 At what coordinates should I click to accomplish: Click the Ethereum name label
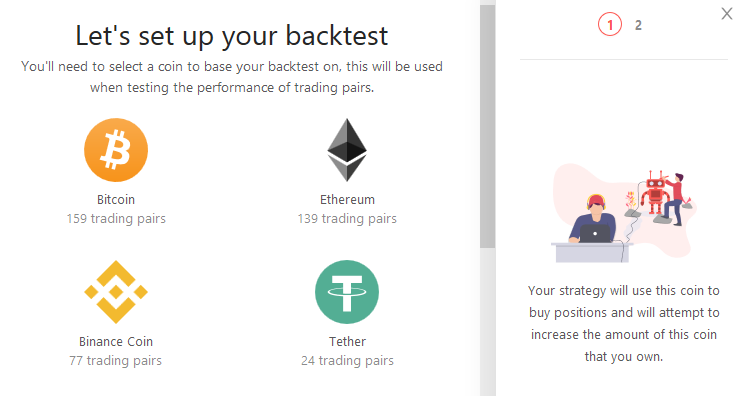pyautogui.click(x=347, y=200)
